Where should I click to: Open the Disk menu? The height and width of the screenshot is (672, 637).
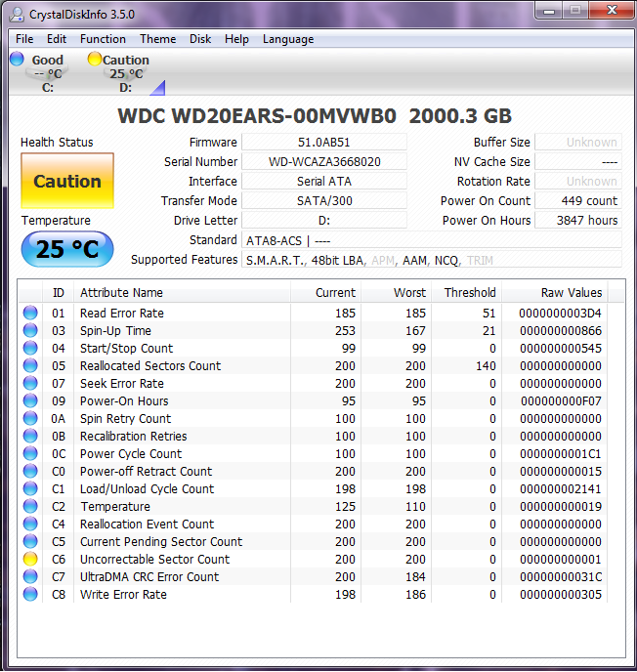point(200,39)
